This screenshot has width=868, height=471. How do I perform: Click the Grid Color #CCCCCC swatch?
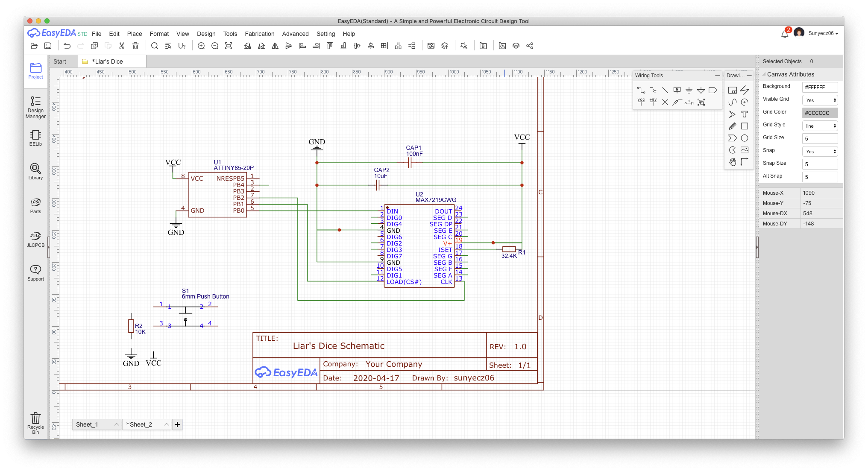coord(820,113)
